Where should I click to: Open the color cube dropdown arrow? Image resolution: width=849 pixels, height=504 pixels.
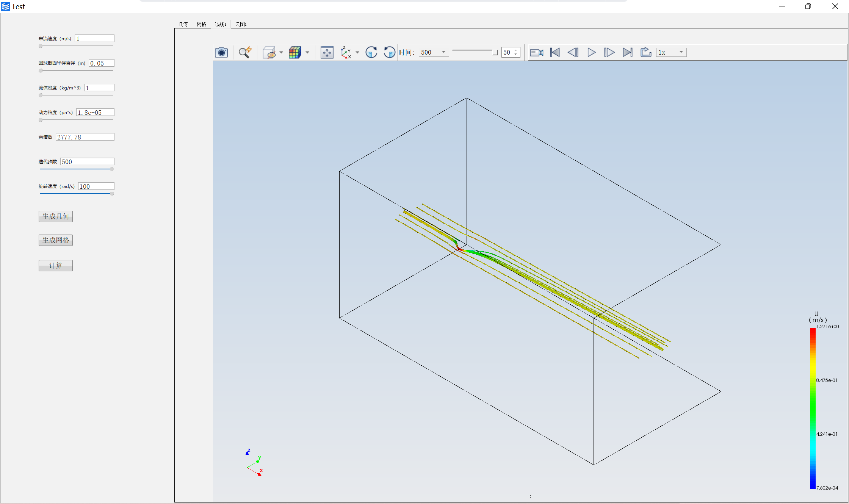coord(307,52)
